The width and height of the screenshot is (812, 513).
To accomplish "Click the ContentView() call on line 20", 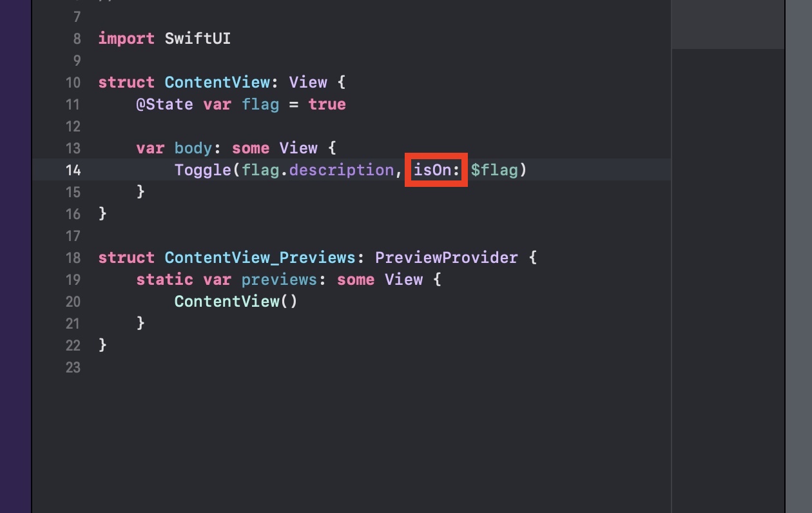I will 236,302.
